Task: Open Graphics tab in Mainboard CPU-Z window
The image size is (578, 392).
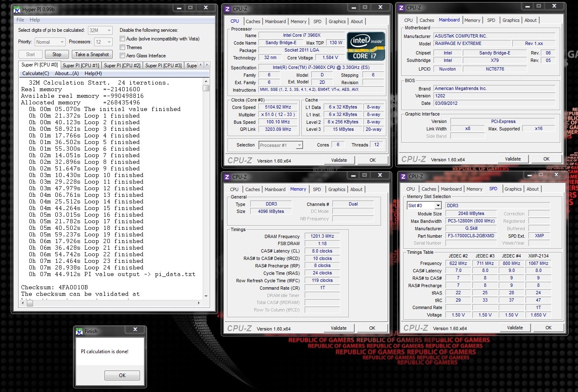Action: pos(511,20)
